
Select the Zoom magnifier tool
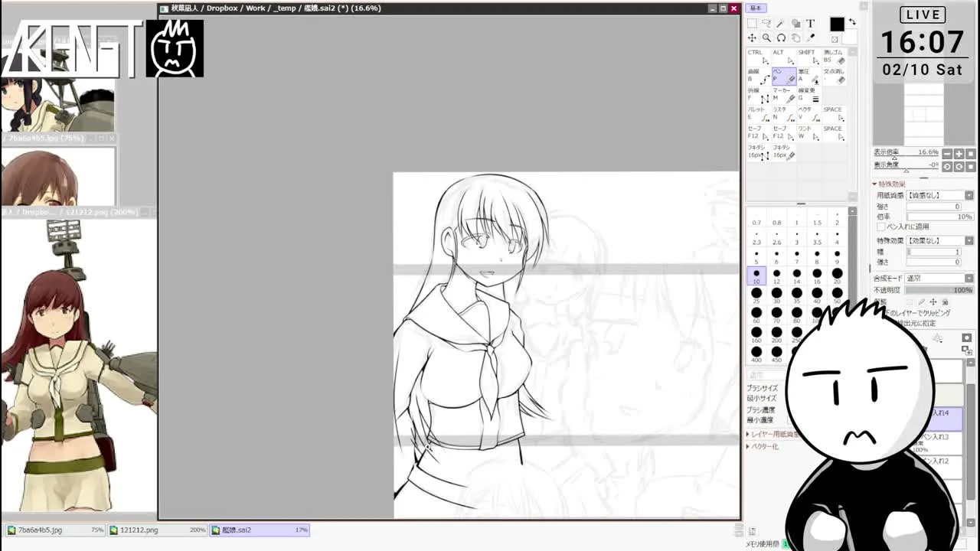[x=767, y=37]
